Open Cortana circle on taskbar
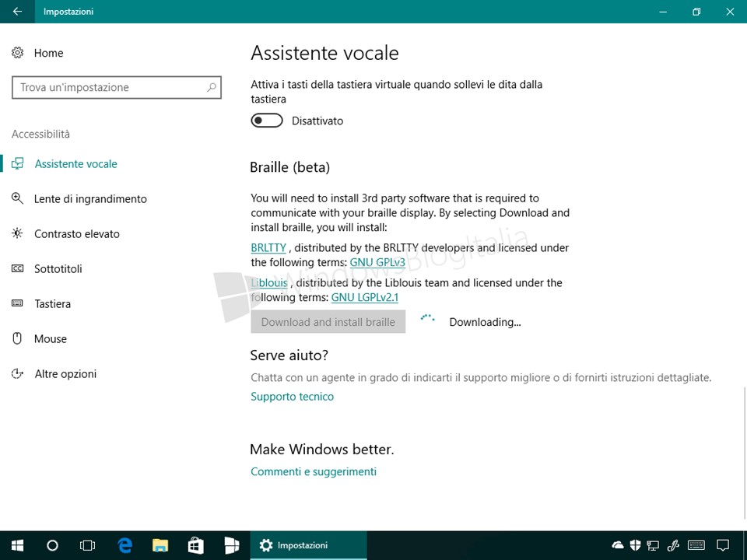Viewport: 747px width, 560px height. click(52, 545)
